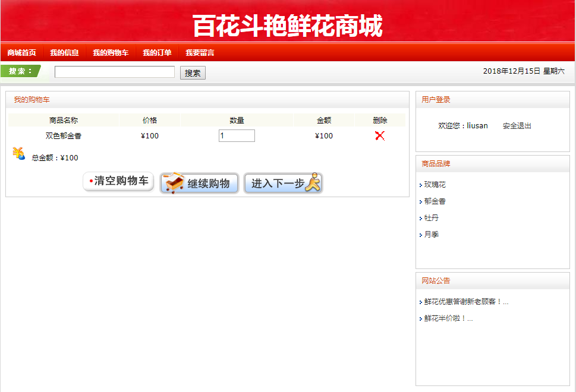
Task: Click the 欢迎您：liusan greeting text
Action: (x=463, y=126)
